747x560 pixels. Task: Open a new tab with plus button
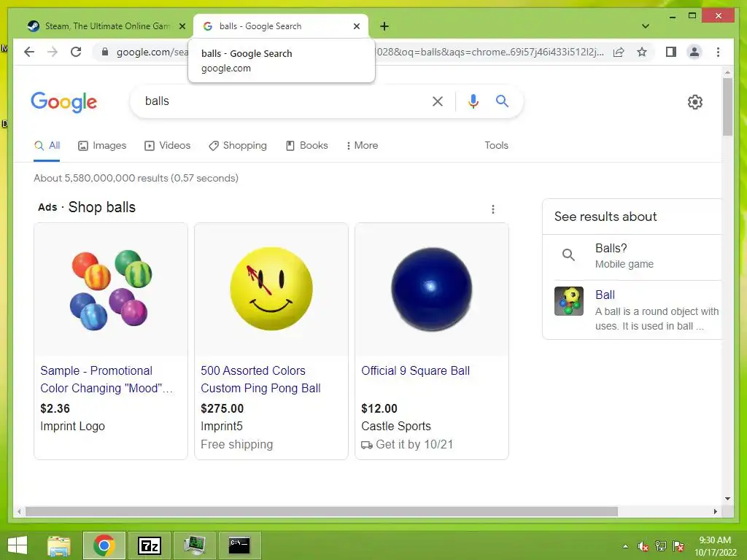(x=384, y=26)
